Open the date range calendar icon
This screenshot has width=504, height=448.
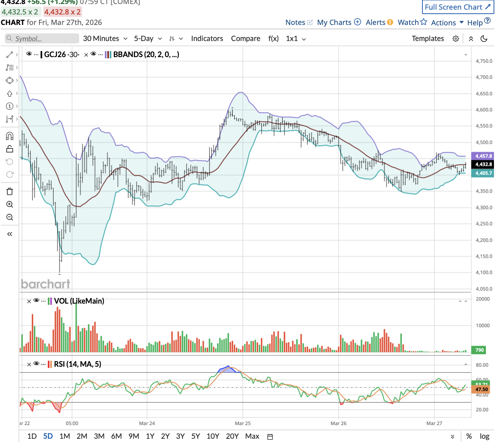(x=270, y=437)
